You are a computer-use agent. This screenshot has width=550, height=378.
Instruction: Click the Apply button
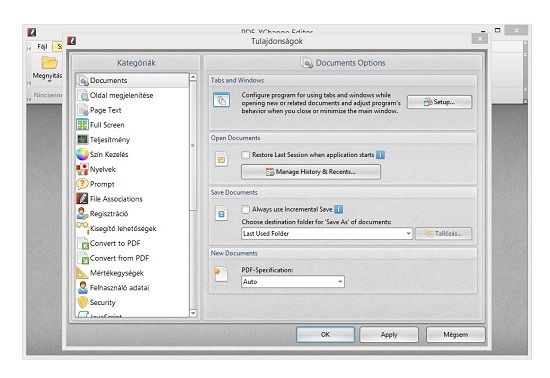389,335
